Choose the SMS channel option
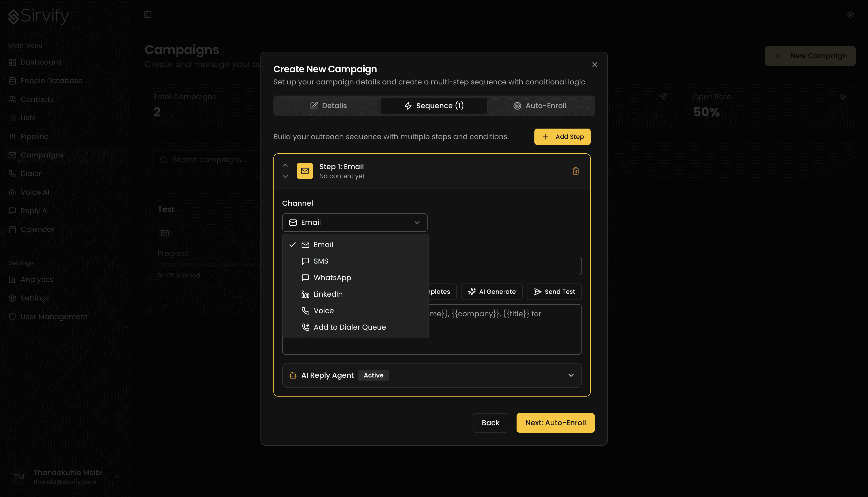The width and height of the screenshot is (868, 497). pyautogui.click(x=321, y=261)
